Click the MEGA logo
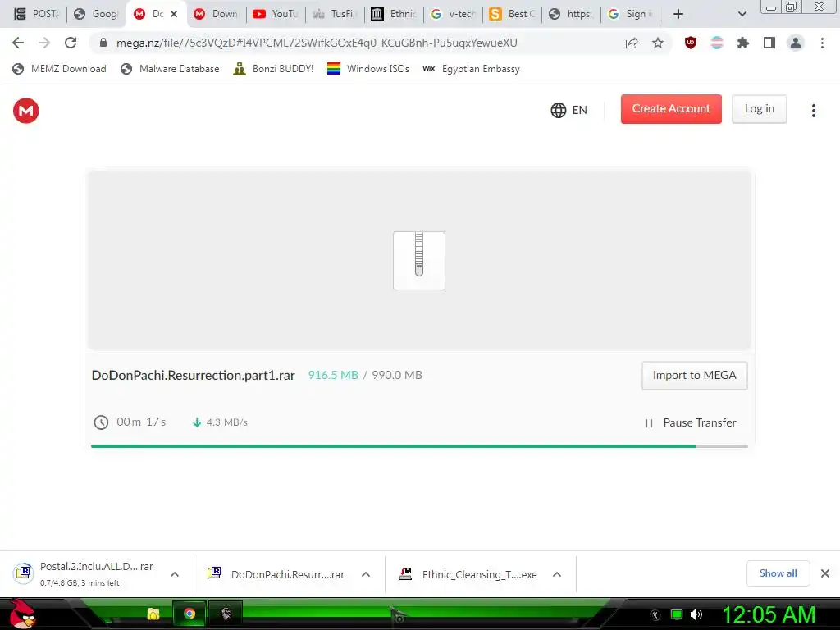Viewport: 840px width, 630px height. (x=26, y=111)
